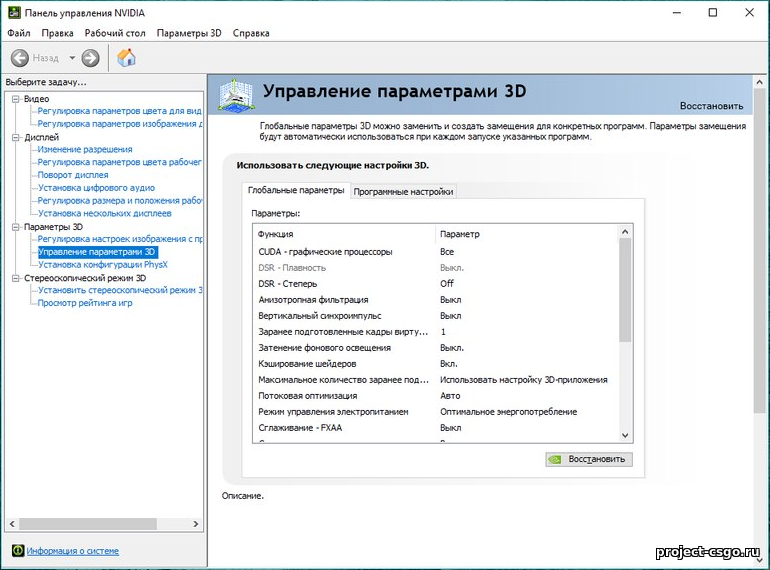Select Режим управления электропитанием row
Image resolution: width=770 pixels, height=570 pixels.
coord(434,412)
